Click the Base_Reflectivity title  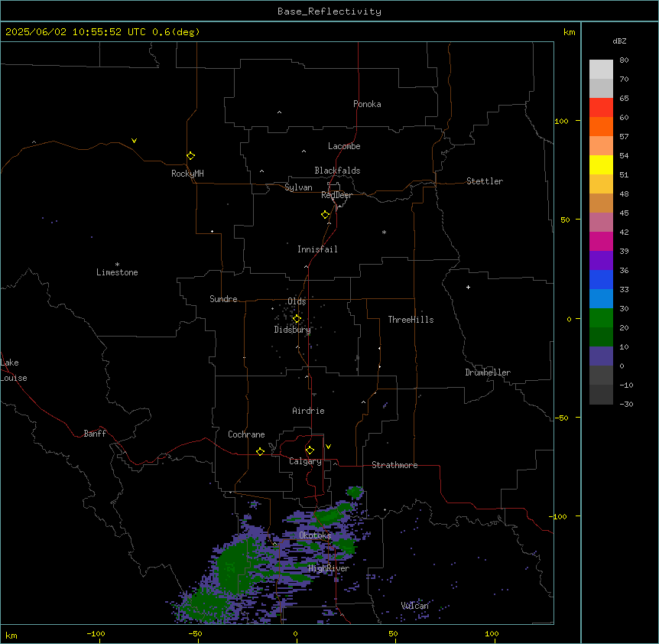[329, 11]
